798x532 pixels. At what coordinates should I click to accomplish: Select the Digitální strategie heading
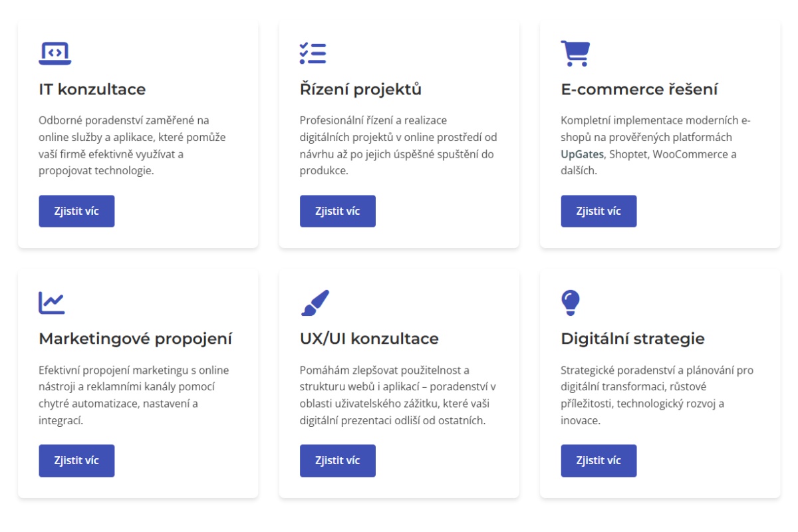632,338
